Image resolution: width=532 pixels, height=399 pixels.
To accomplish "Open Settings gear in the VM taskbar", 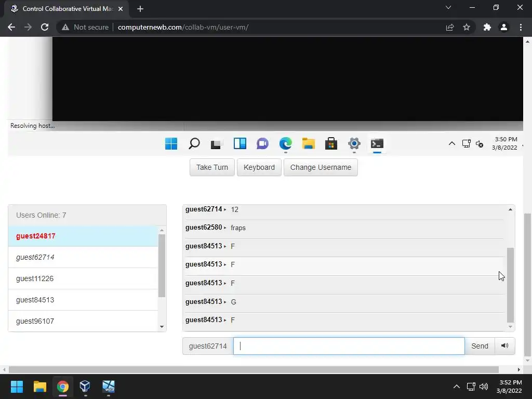I will (354, 143).
